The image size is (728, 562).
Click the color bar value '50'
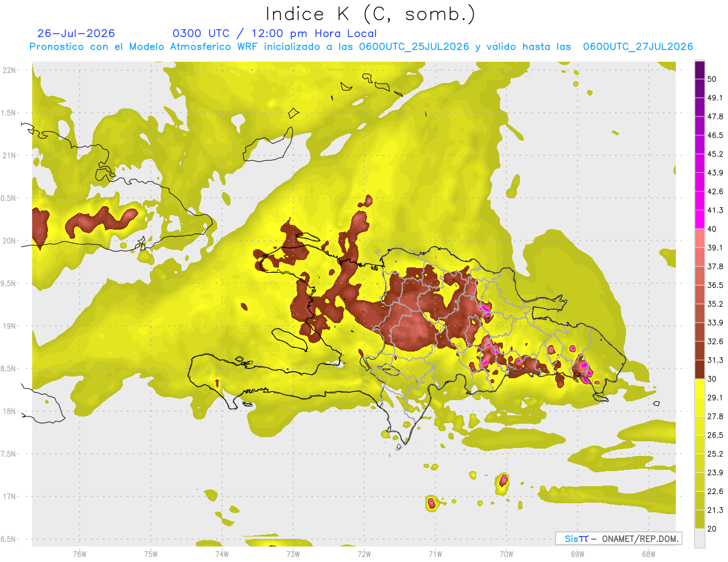point(712,79)
